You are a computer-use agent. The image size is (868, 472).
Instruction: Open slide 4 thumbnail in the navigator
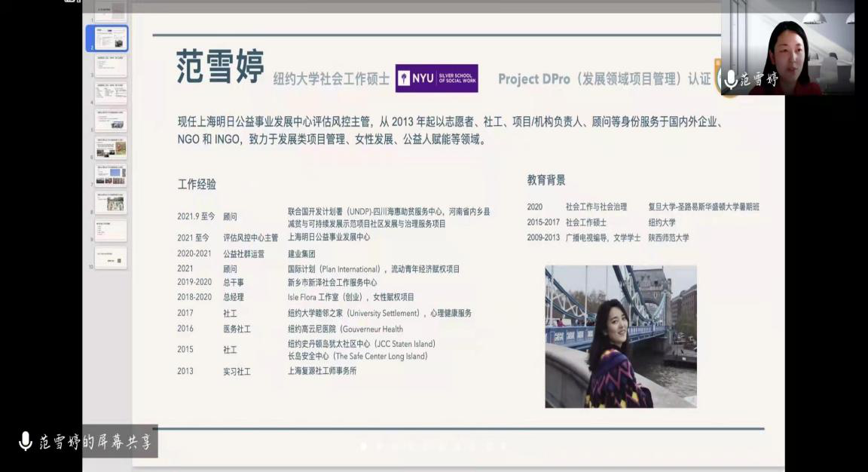[x=111, y=93]
